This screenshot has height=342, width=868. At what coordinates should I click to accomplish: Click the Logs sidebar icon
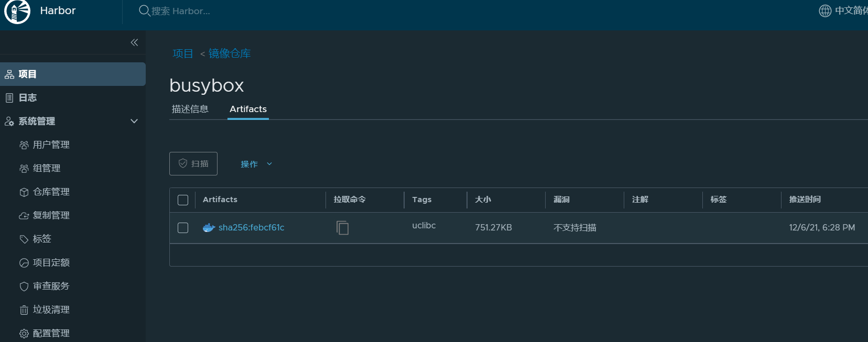coord(9,98)
